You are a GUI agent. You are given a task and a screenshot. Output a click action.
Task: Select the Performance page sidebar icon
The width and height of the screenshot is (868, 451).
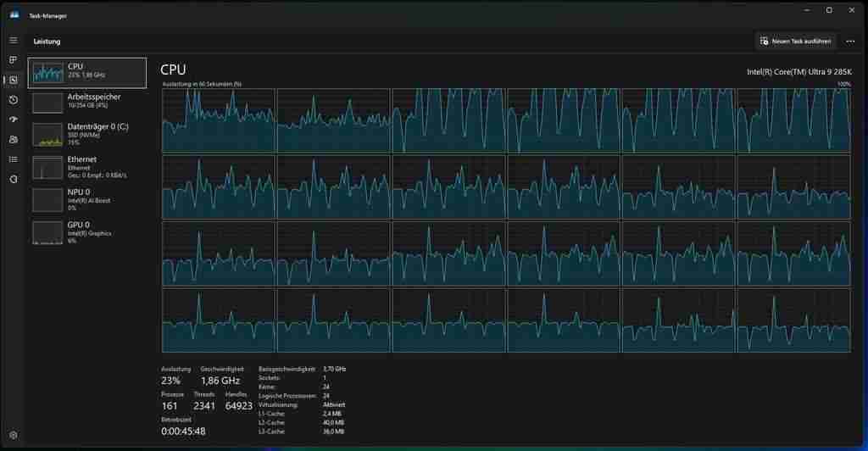point(14,80)
